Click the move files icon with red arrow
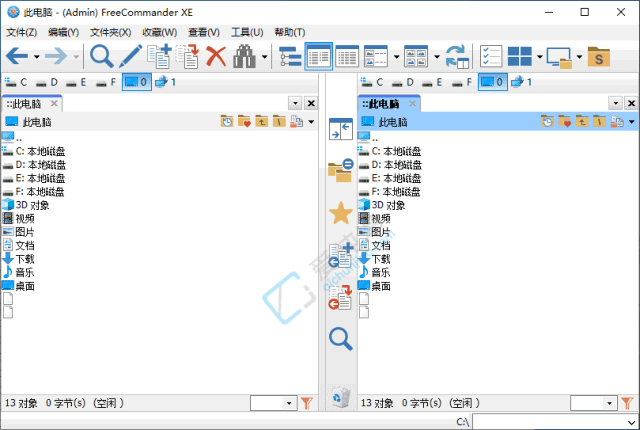Image resolution: width=640 pixels, height=430 pixels. pos(187,56)
